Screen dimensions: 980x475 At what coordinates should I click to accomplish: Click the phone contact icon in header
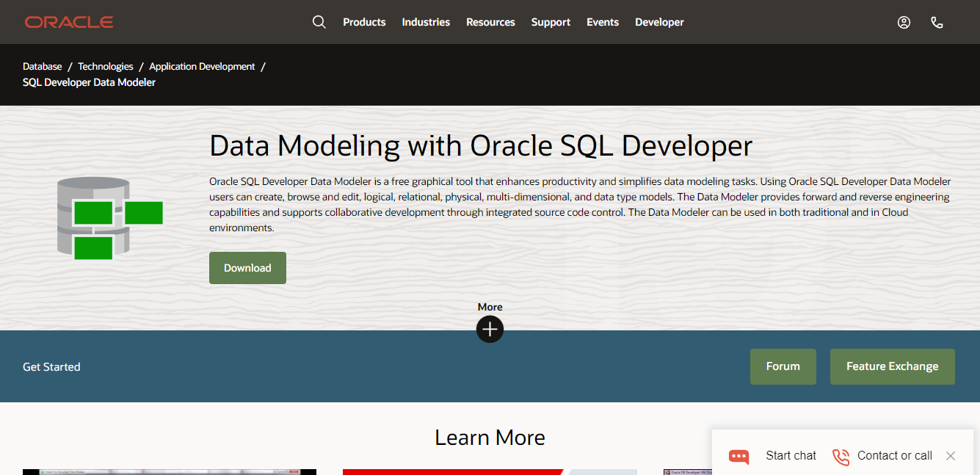937,22
